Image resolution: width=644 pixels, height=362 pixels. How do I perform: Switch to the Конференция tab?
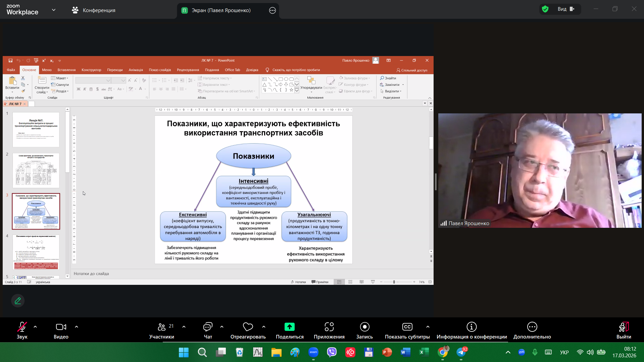pos(94,10)
